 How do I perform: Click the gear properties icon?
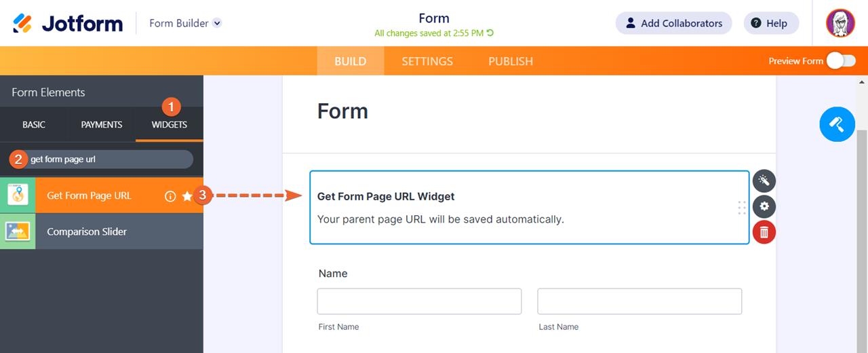point(764,206)
